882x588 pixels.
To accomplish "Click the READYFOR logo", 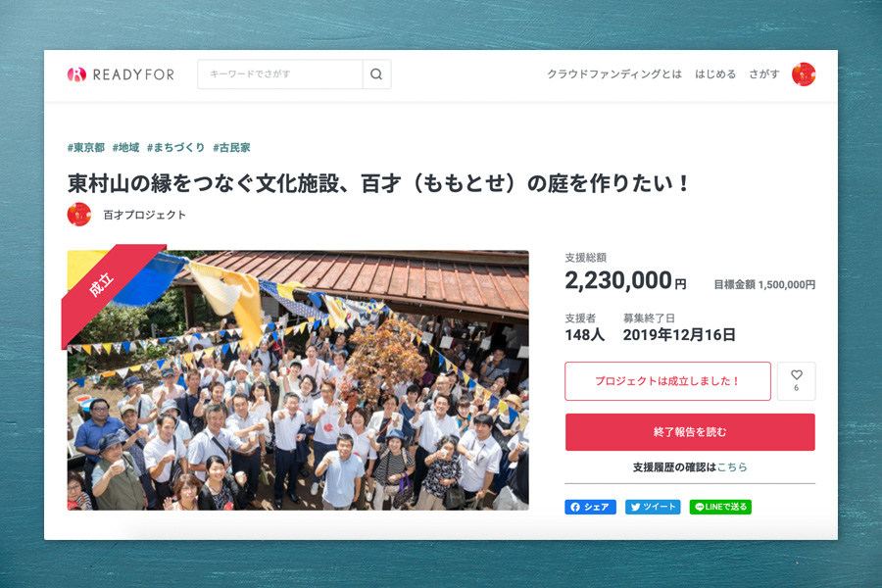I will [x=121, y=74].
